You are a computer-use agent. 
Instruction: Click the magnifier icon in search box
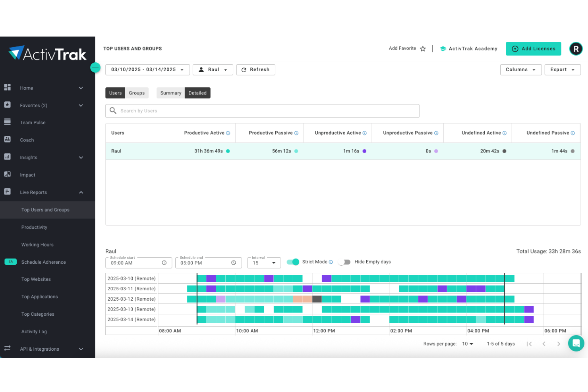[113, 110]
